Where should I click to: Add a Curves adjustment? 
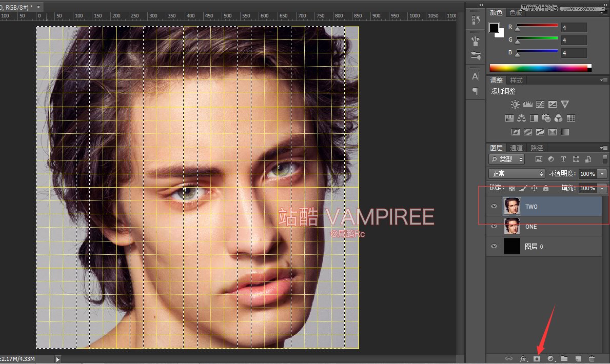pos(540,104)
